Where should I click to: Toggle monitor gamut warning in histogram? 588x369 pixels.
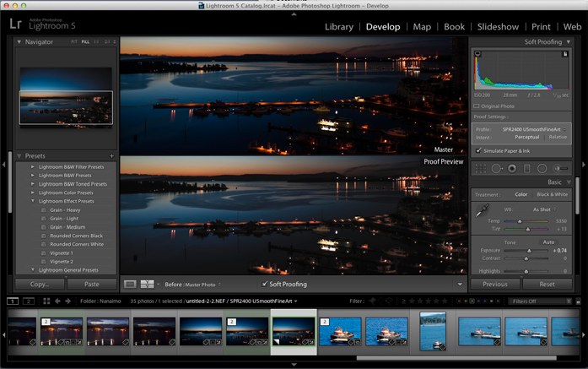tap(477, 54)
